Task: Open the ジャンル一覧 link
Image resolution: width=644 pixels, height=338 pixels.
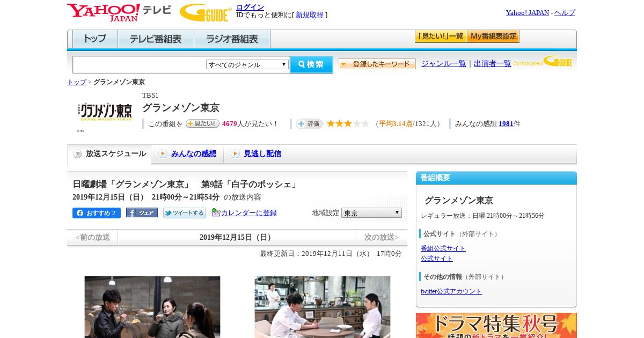Action: point(444,64)
